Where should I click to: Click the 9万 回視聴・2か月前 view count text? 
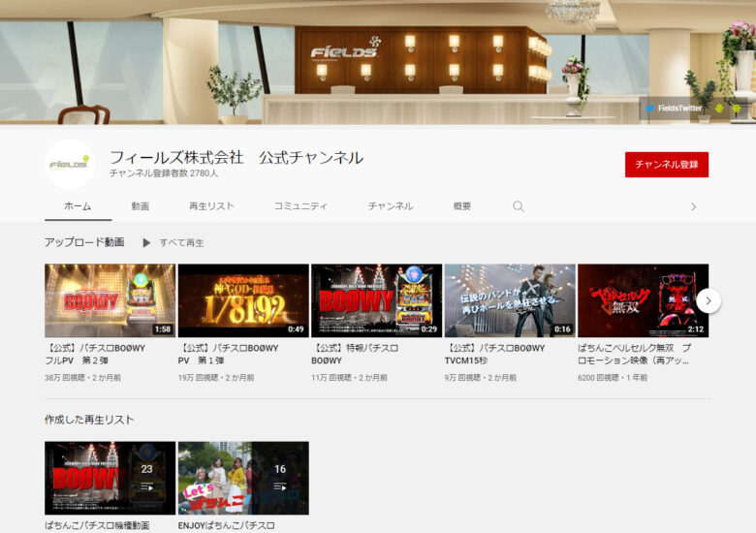[x=480, y=378]
